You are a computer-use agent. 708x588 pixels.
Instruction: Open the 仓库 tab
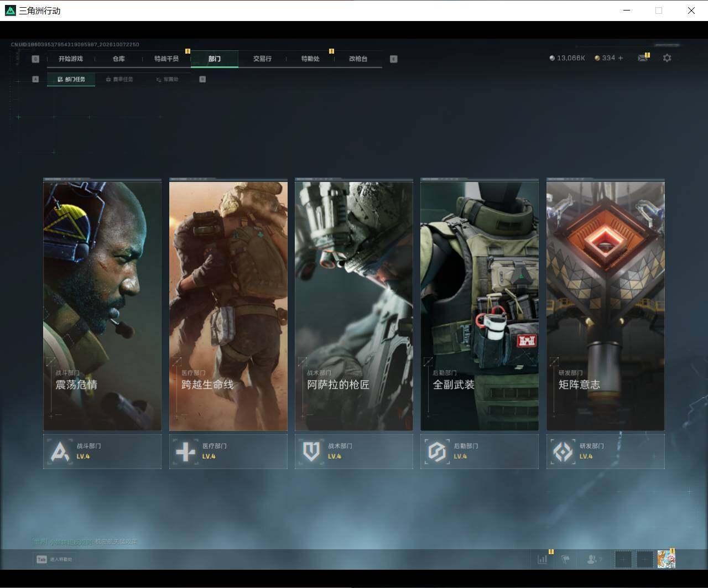coord(118,59)
